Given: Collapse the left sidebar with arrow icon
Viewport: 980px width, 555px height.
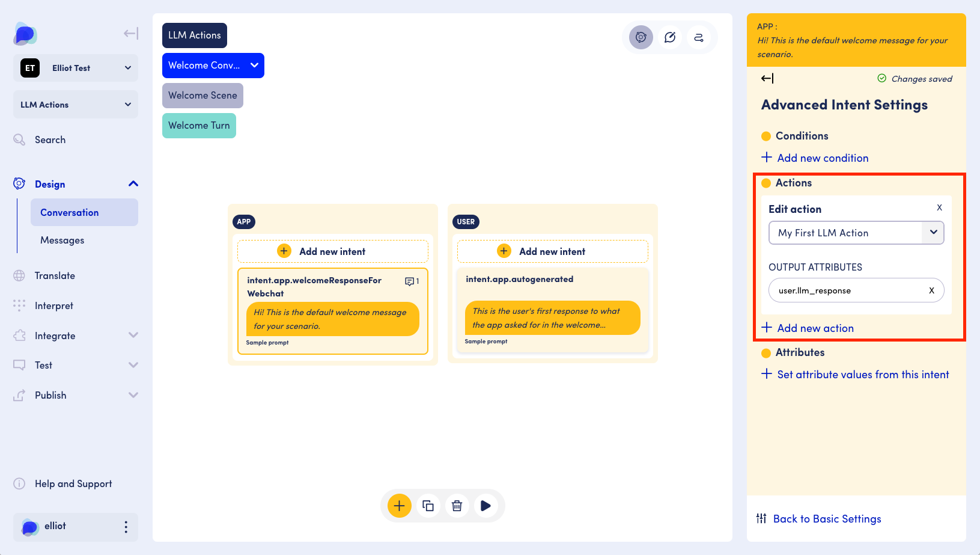Looking at the screenshot, I should point(130,34).
